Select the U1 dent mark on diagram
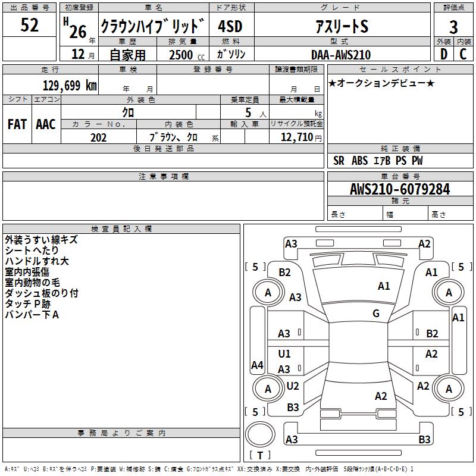 coord(284,353)
